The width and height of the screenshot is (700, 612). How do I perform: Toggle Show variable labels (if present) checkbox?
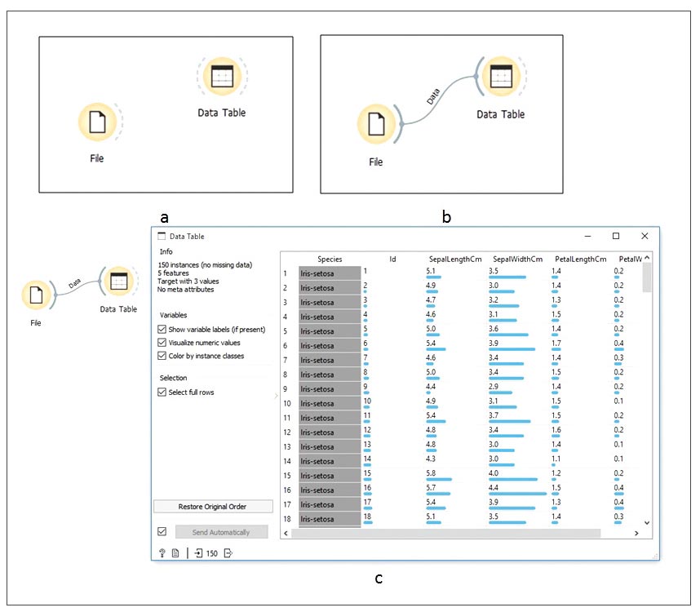162,329
